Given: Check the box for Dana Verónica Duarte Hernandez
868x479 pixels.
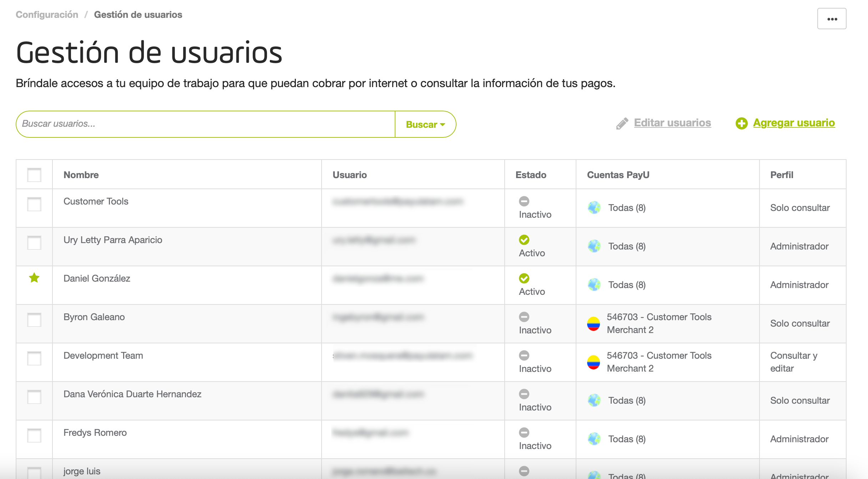Looking at the screenshot, I should 34,397.
